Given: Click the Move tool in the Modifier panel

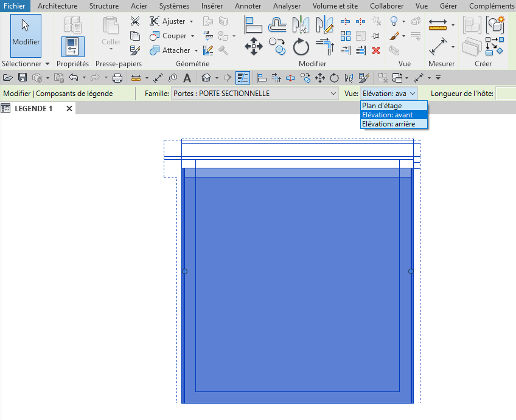Looking at the screenshot, I should click(x=253, y=47).
